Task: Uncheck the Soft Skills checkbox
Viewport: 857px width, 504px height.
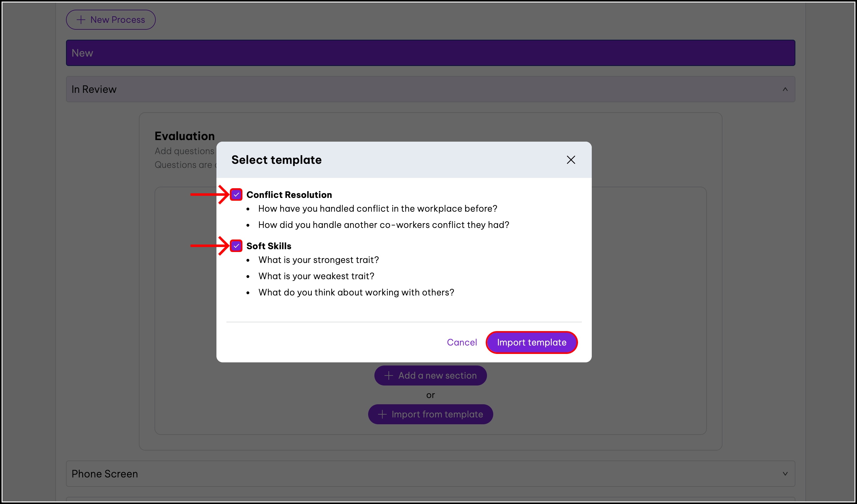Action: click(x=236, y=246)
